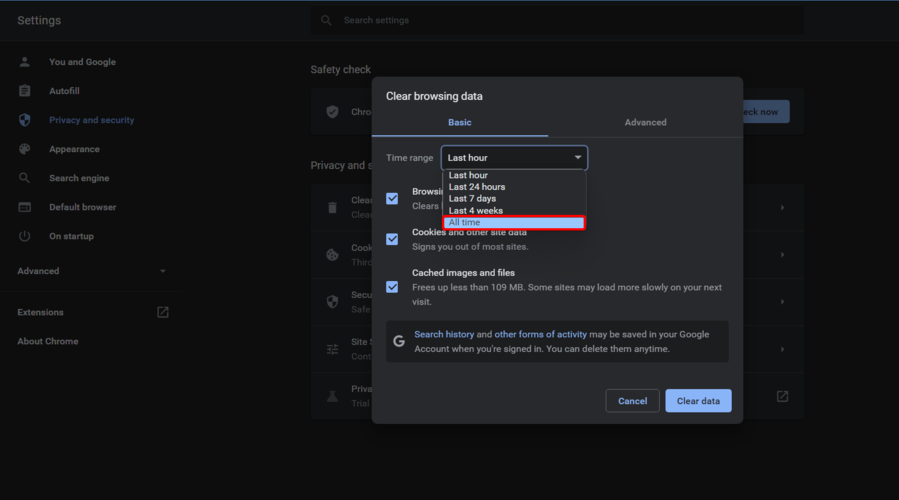Click the Search engine magnifier icon

(25, 178)
